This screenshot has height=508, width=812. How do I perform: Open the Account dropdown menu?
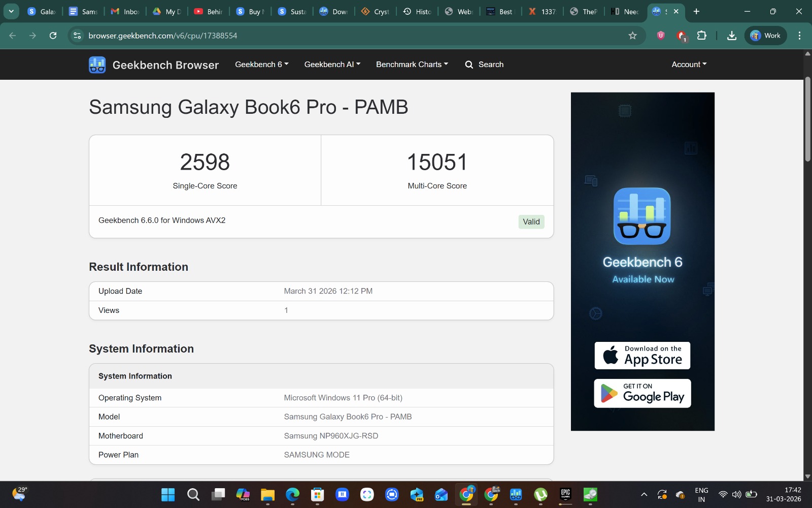click(x=689, y=65)
